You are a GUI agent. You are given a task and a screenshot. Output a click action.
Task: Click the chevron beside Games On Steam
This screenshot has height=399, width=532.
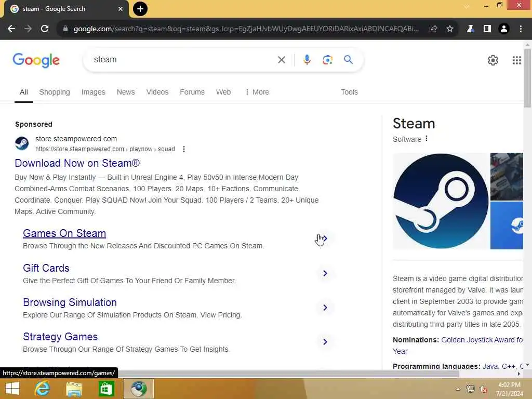point(325,238)
